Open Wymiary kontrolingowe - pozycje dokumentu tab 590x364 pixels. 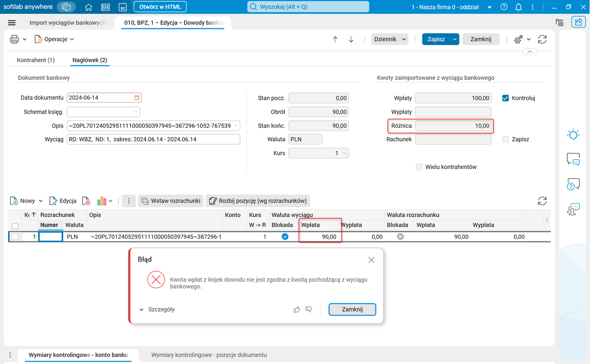click(209, 355)
